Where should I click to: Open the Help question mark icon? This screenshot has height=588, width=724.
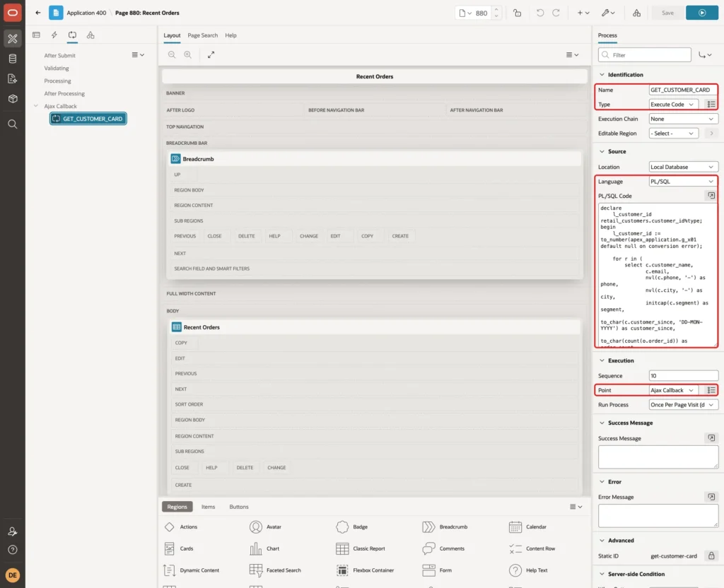click(13, 550)
